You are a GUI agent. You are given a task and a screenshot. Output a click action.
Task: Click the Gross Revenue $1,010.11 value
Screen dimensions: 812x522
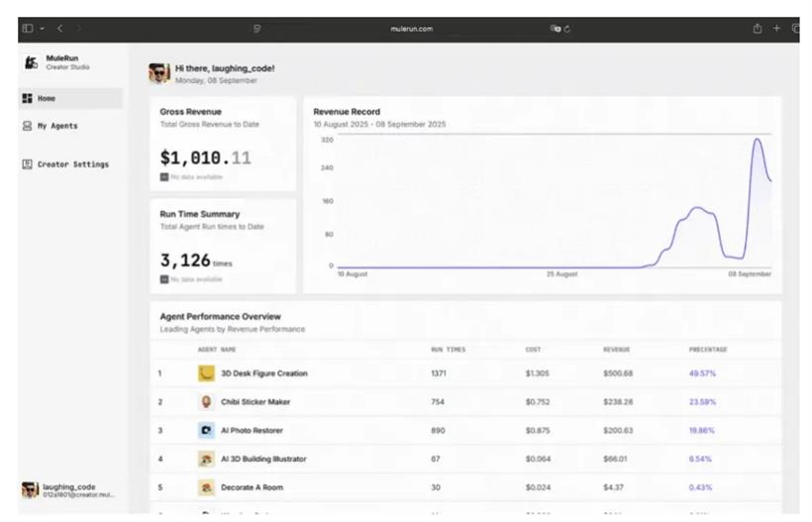coord(206,157)
